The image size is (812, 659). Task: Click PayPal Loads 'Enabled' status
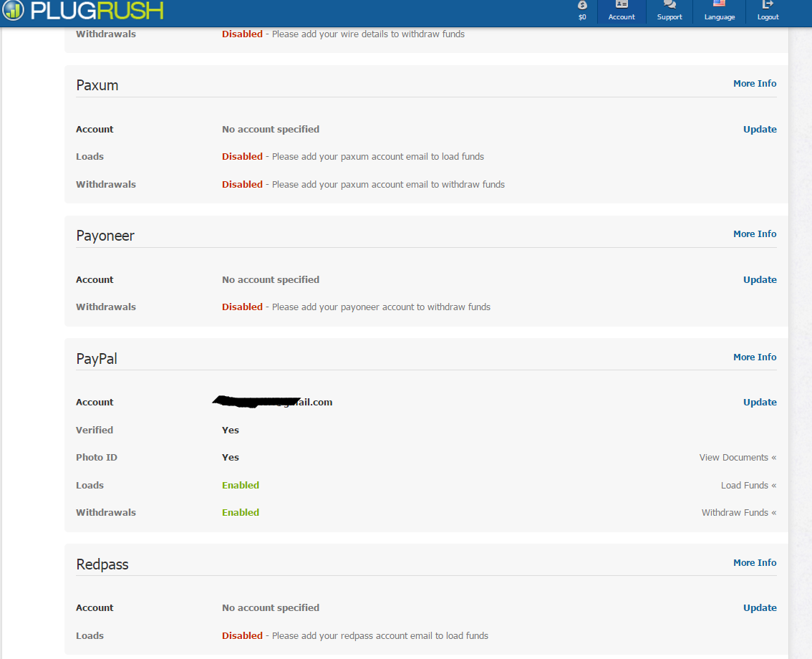241,486
